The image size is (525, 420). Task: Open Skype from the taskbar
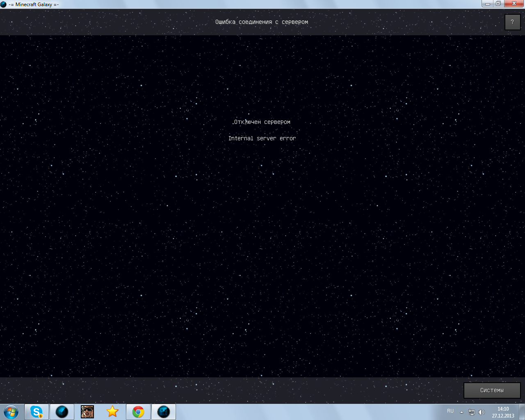pyautogui.click(x=37, y=412)
